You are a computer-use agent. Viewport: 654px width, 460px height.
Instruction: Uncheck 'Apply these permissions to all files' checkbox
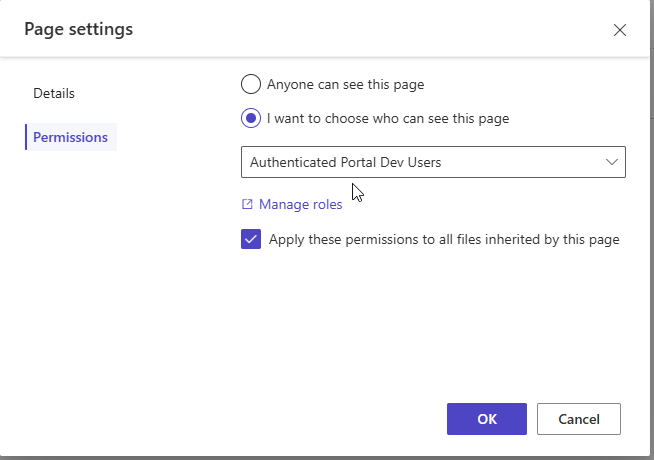[251, 240]
